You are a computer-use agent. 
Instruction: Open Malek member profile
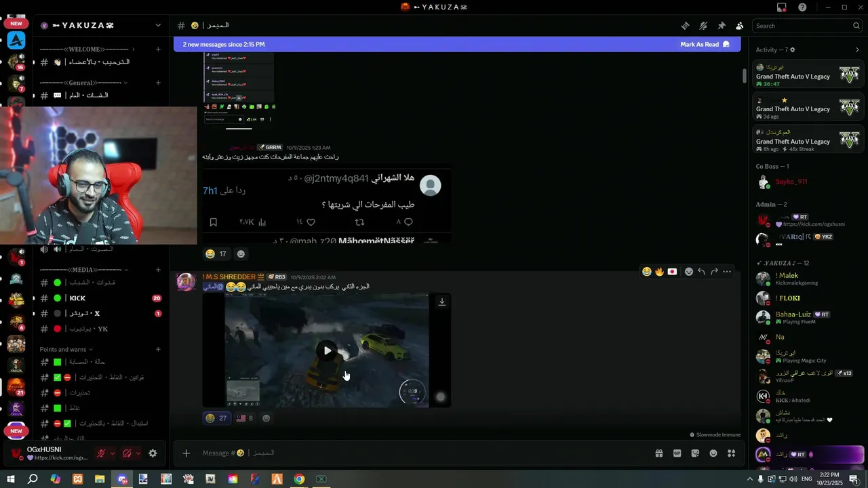click(807, 279)
